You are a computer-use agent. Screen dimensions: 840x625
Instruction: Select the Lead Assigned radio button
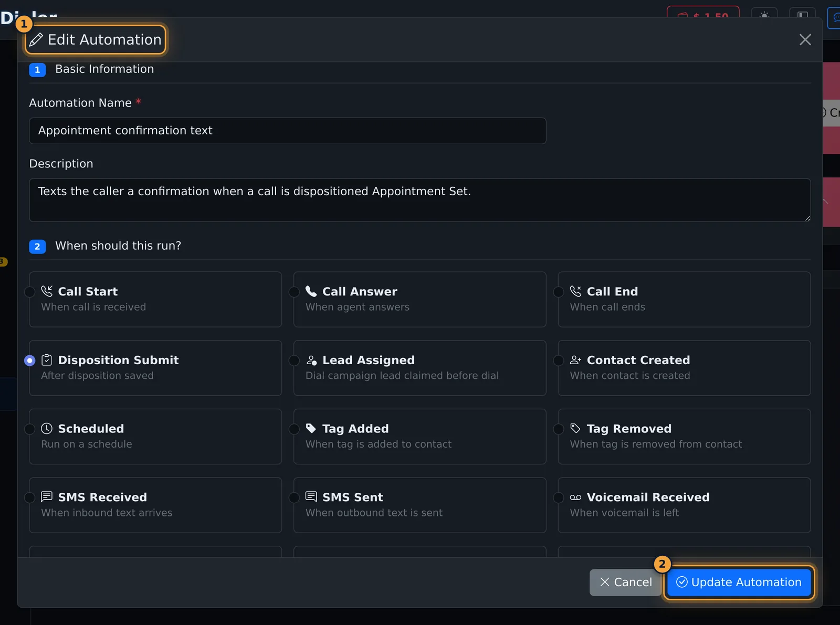tap(295, 361)
